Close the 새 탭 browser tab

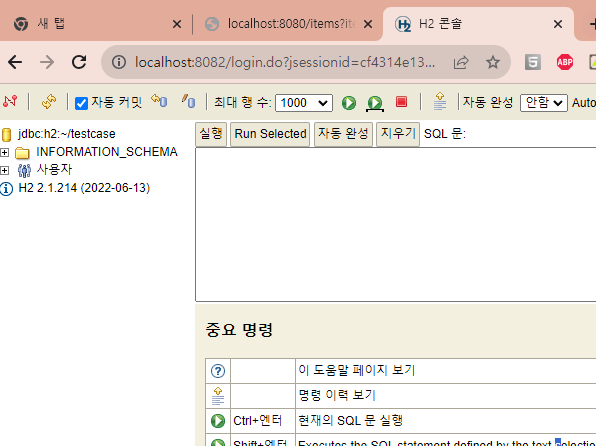point(177,24)
